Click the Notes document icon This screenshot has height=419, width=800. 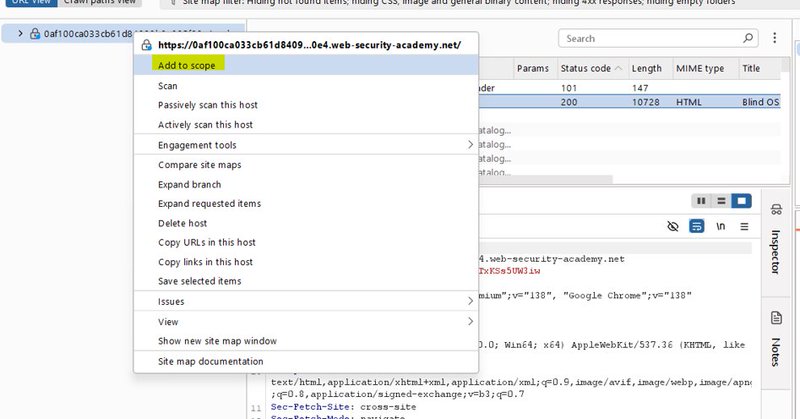(776, 318)
